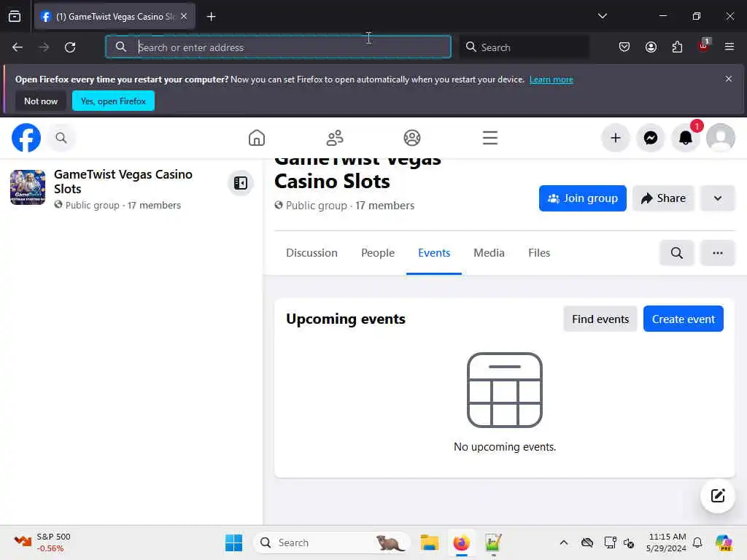
Task: Click the 17 members text in group header
Action: (x=385, y=206)
